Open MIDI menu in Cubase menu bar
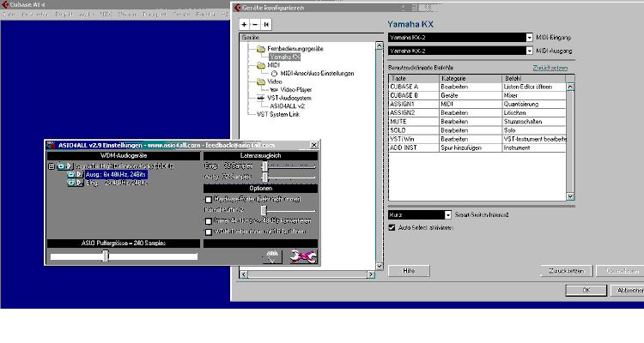 click(x=106, y=15)
